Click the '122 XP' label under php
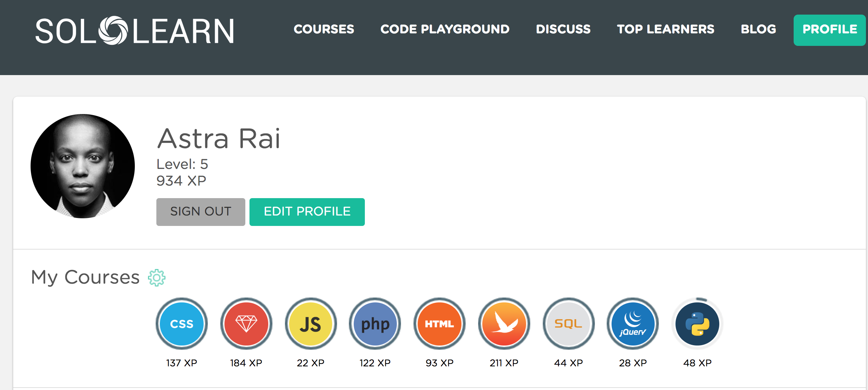Image resolution: width=868 pixels, height=390 pixels. (375, 363)
